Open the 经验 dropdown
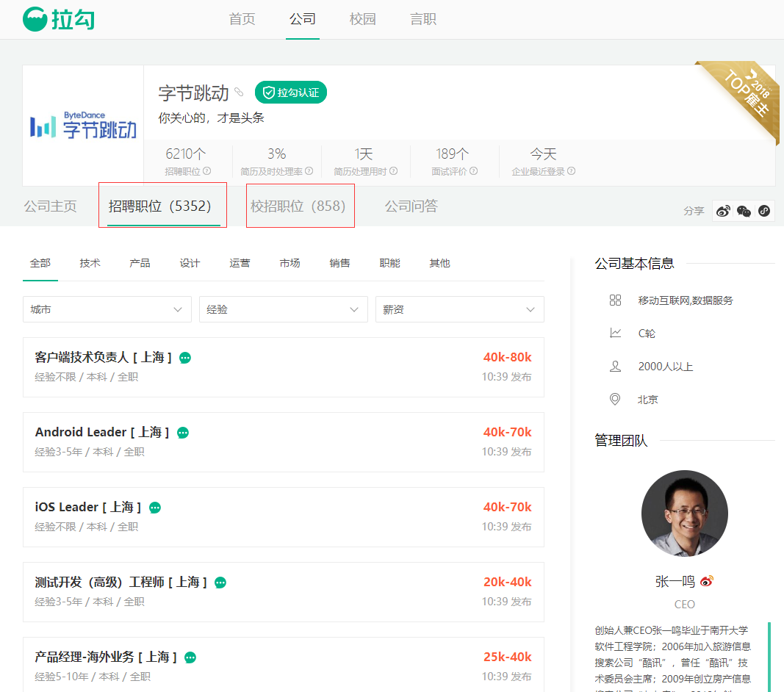Image resolution: width=784 pixels, height=692 pixels. pyautogui.click(x=284, y=309)
